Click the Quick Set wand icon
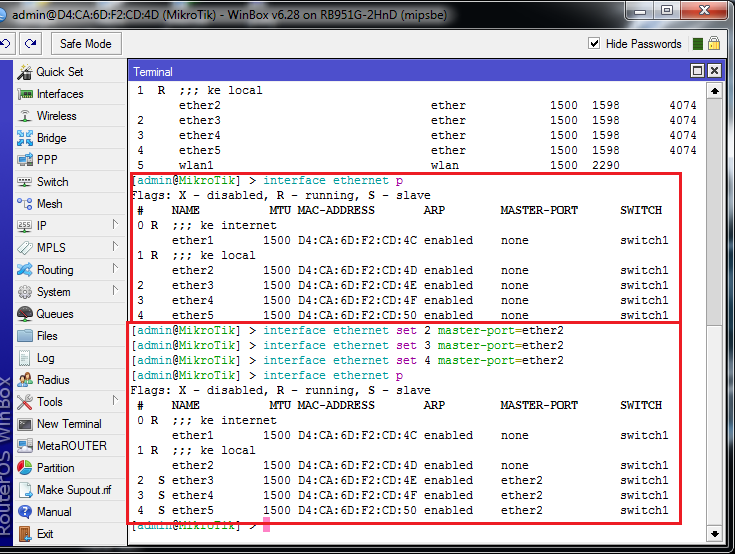Viewport: 735px width, 554px height. [x=25, y=72]
